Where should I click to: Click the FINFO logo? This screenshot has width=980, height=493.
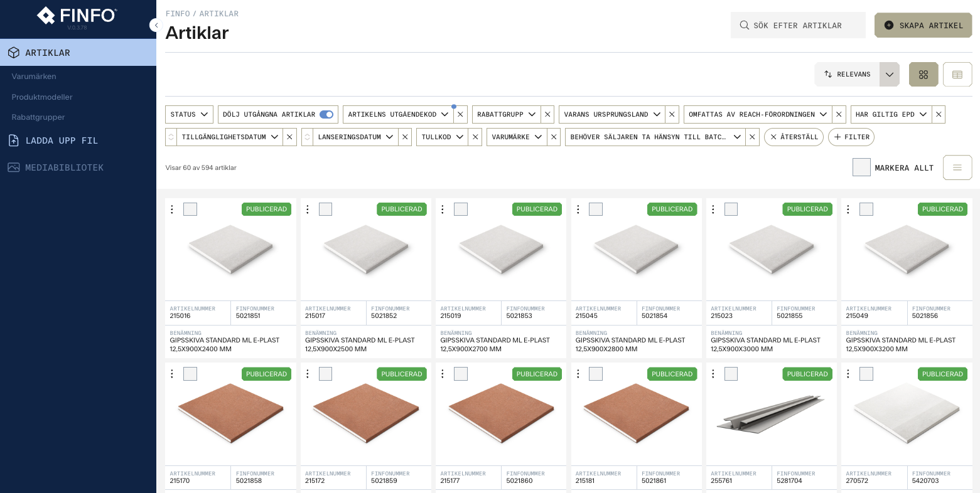tap(77, 16)
